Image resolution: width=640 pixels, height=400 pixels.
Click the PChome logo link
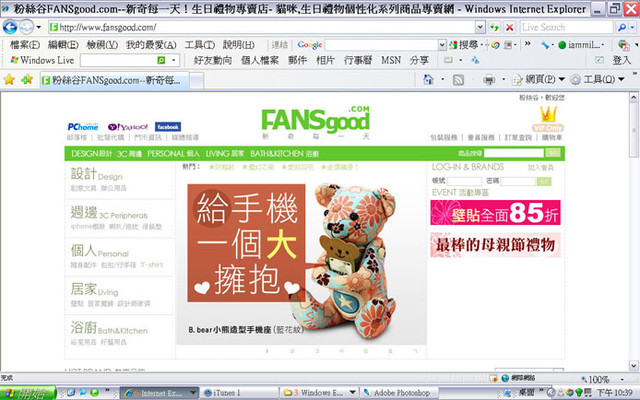83,127
